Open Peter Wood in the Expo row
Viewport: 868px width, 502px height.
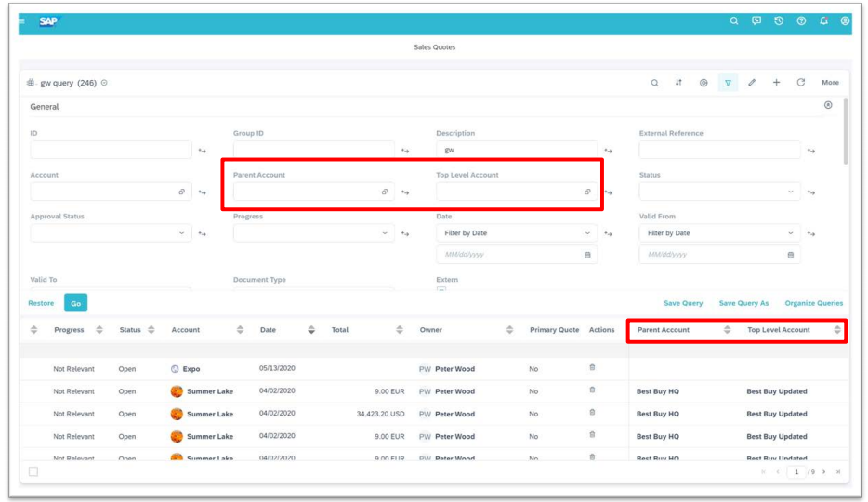pyautogui.click(x=455, y=369)
